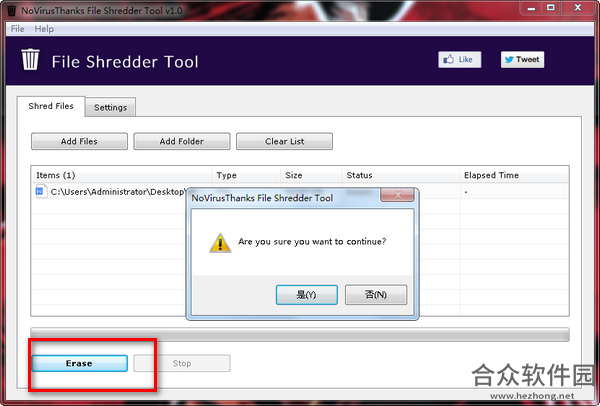This screenshot has width=600, height=406.
Task: Confirm with the 是(Y) button
Action: 307,295
